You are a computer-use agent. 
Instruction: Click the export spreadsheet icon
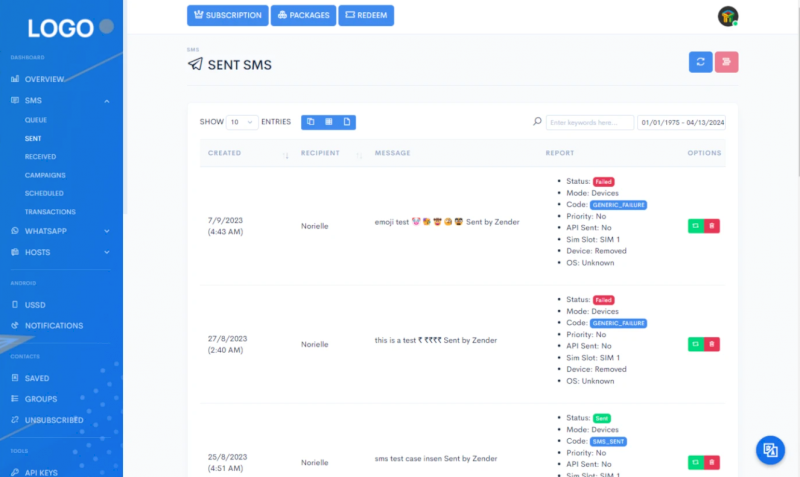click(x=328, y=122)
